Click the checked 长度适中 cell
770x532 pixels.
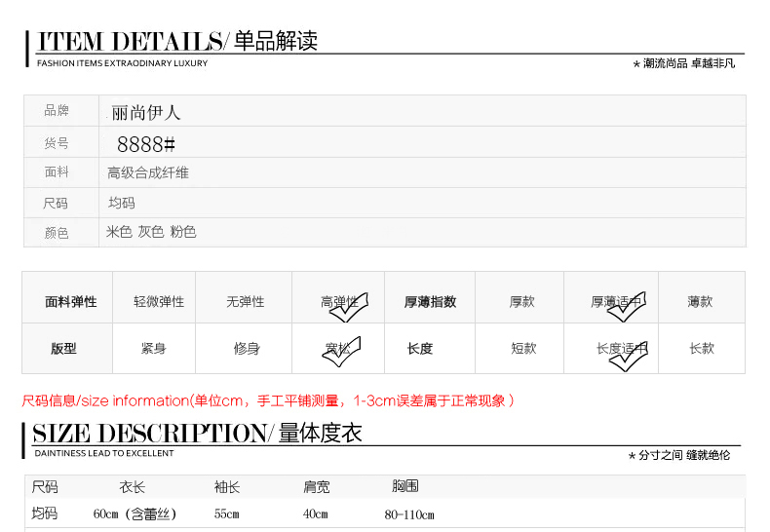point(611,349)
